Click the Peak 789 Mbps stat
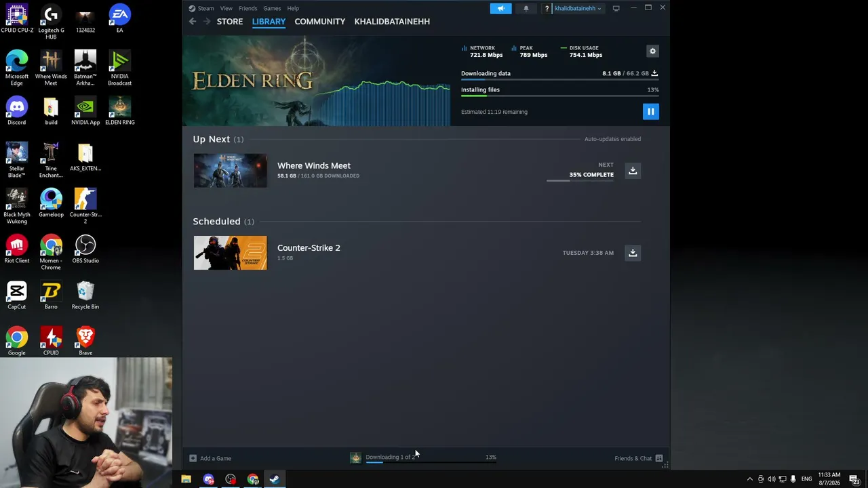868x488 pixels. tap(529, 52)
